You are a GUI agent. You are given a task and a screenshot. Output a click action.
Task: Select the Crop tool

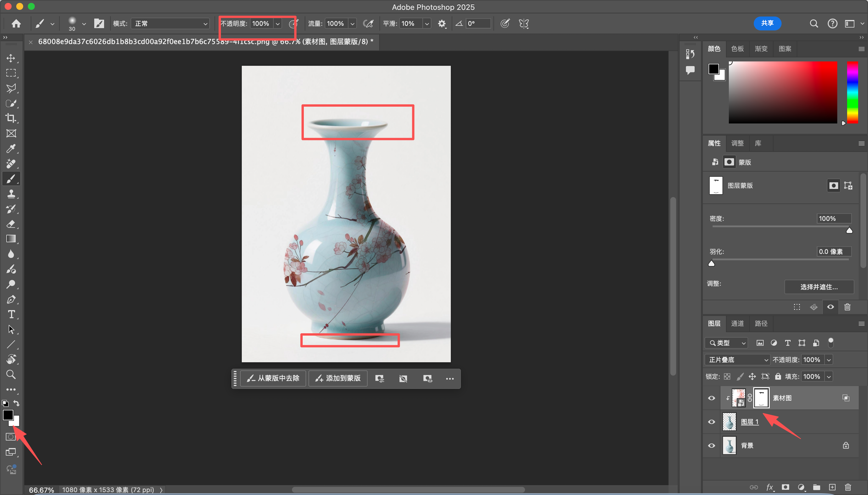(11, 118)
